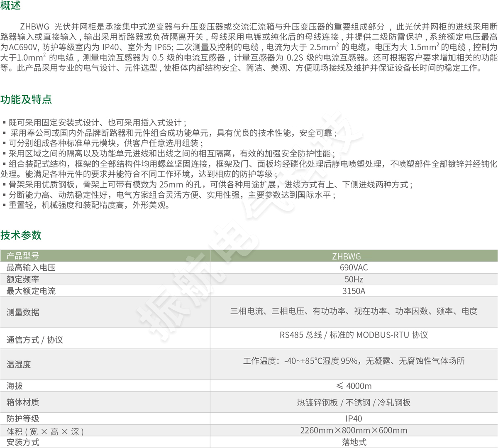This screenshot has width=498, height=448.
Task: Click the 690VAC value cell
Action: pyautogui.click(x=354, y=267)
